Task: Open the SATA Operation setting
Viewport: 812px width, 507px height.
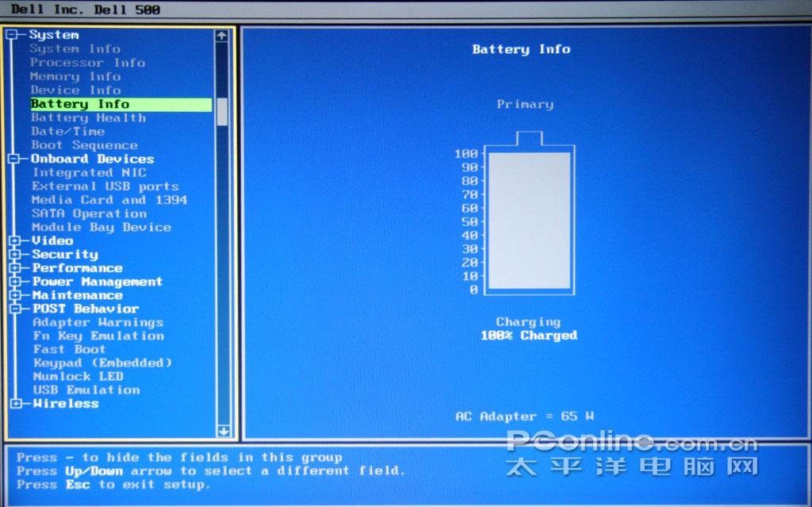Action: 89,213
